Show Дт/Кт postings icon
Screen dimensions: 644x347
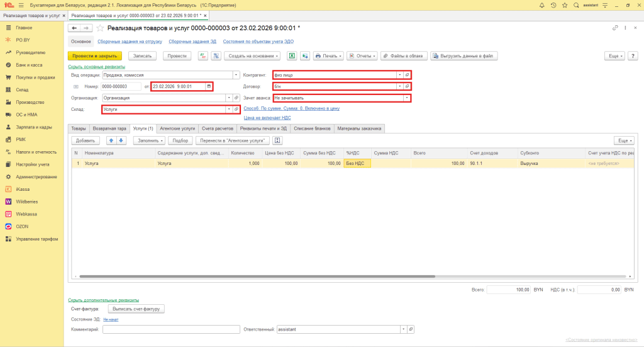tap(203, 55)
